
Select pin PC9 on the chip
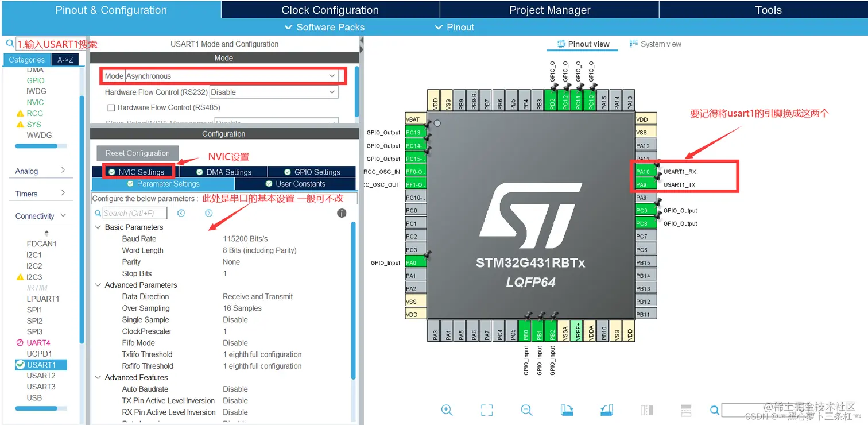pyautogui.click(x=646, y=211)
